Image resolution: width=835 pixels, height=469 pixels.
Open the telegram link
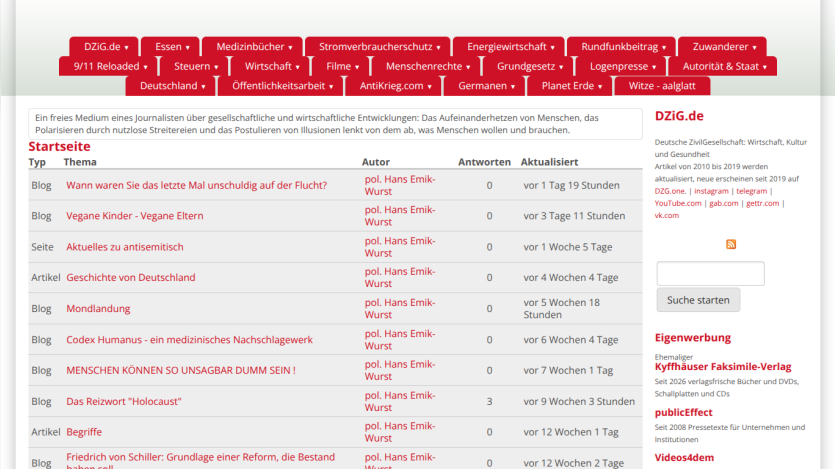[x=751, y=191]
